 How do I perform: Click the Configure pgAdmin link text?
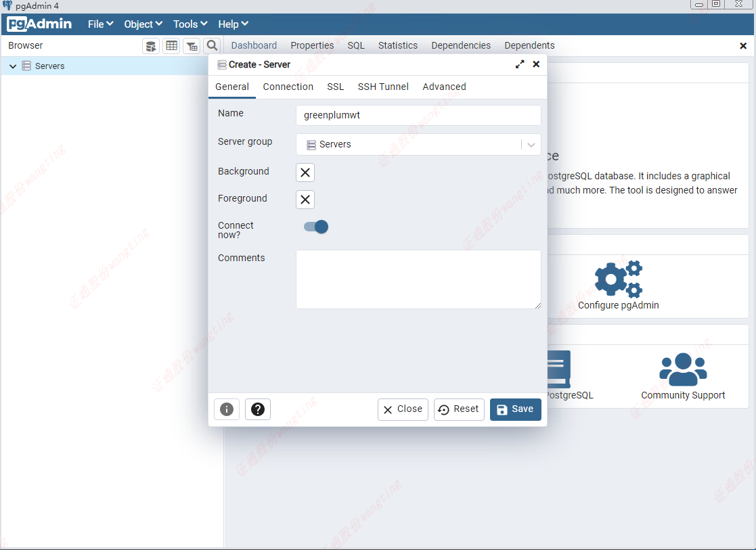coord(618,305)
